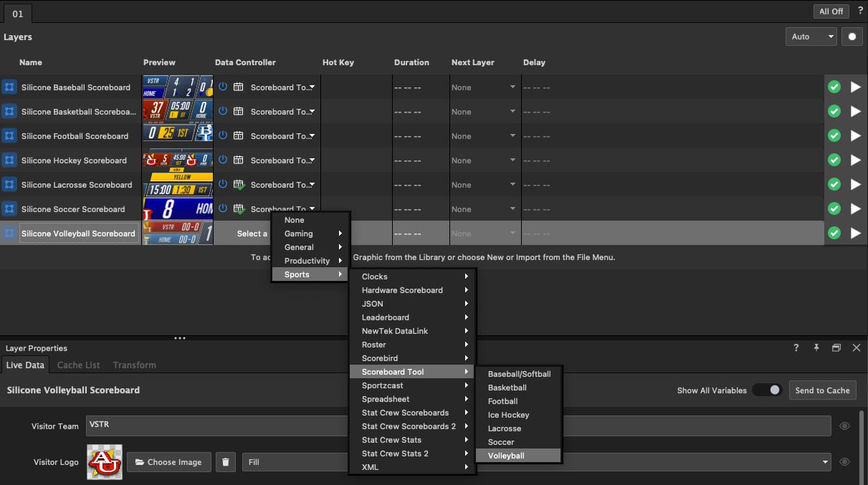
Task: Click the trash icon next to Choose Image
Action: pyautogui.click(x=225, y=462)
